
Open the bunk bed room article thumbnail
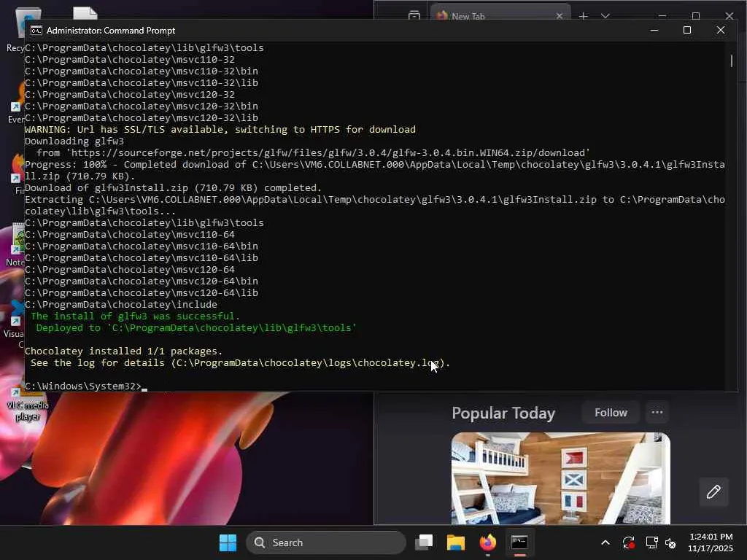coord(561,478)
